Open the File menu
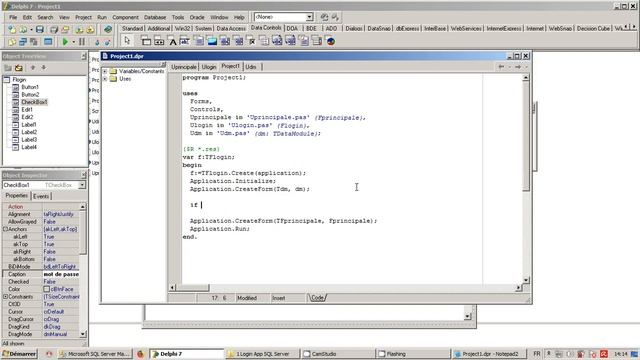 pyautogui.click(x=13, y=17)
